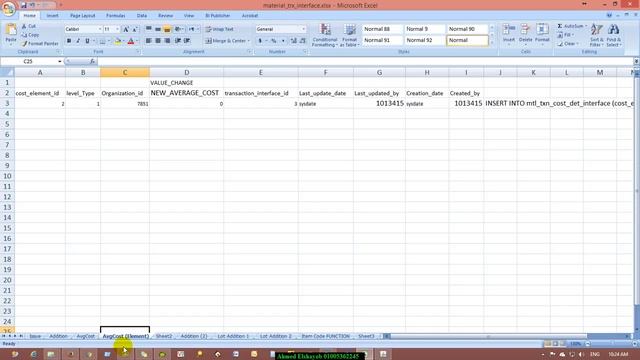
Task: Toggle Top Align
Action: 149,29
